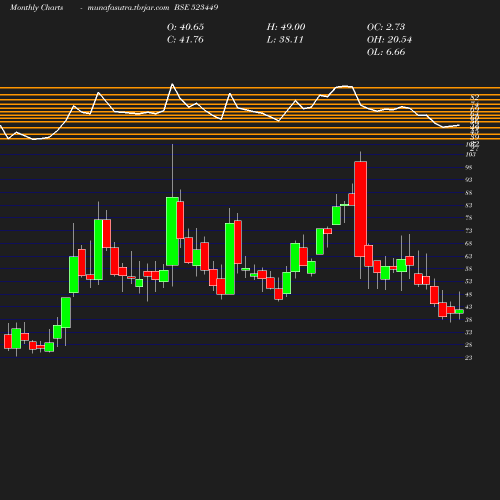
Task: Click the 58 price axis label
Action: coord(469,269)
